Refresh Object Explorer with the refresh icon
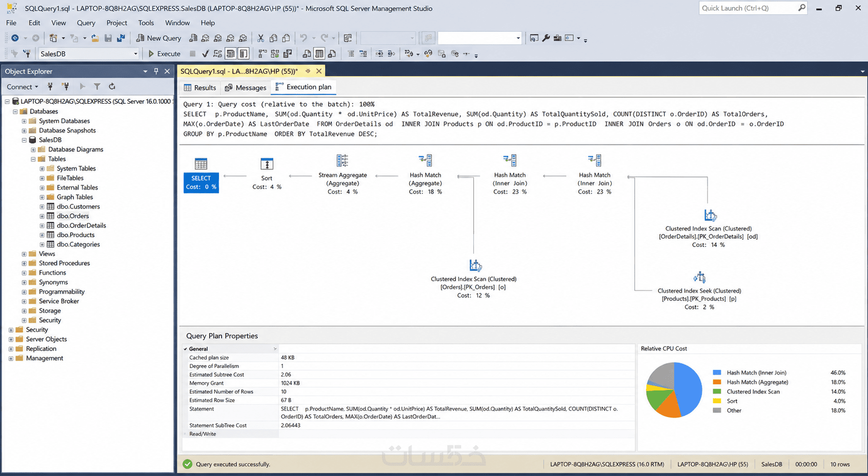Screen dimensions: 868x476 (112, 87)
